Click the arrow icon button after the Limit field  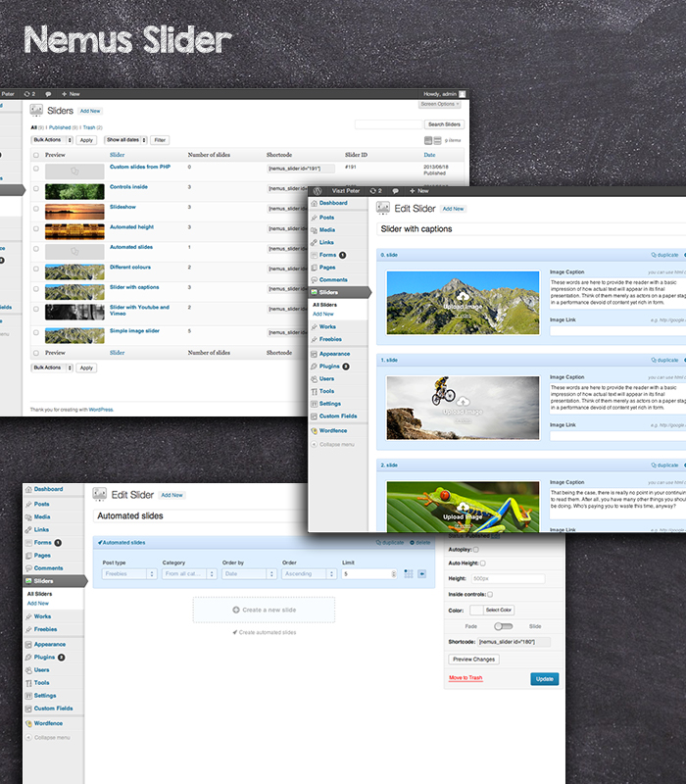coord(422,573)
